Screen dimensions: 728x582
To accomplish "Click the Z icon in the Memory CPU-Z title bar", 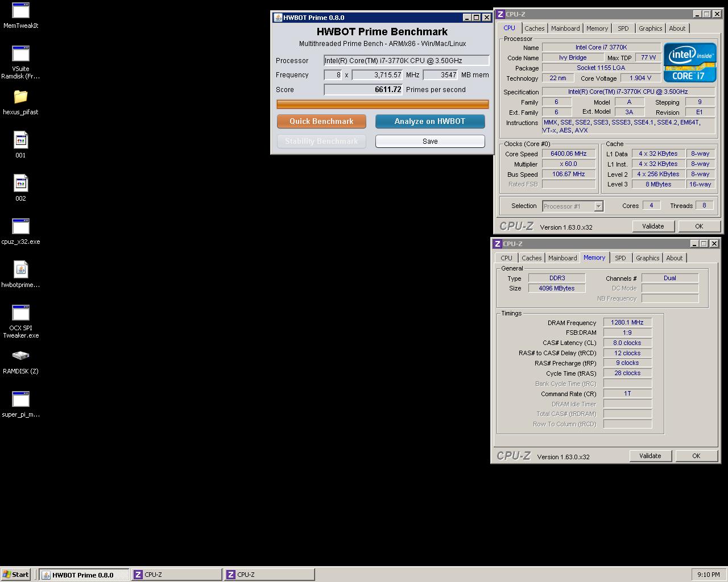I will [498, 244].
